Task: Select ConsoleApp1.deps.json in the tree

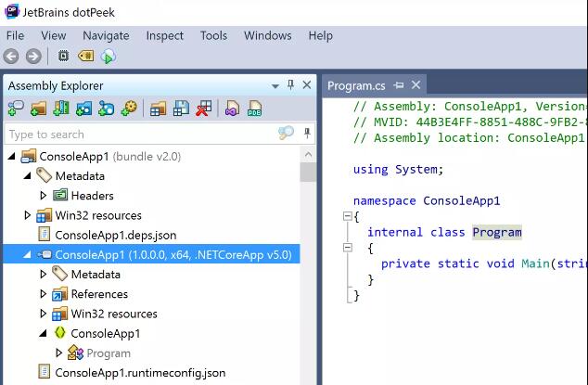Action: [x=115, y=235]
